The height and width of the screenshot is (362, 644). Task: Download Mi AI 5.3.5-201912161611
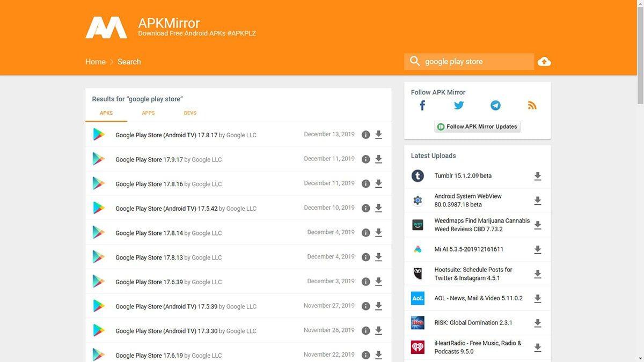537,249
